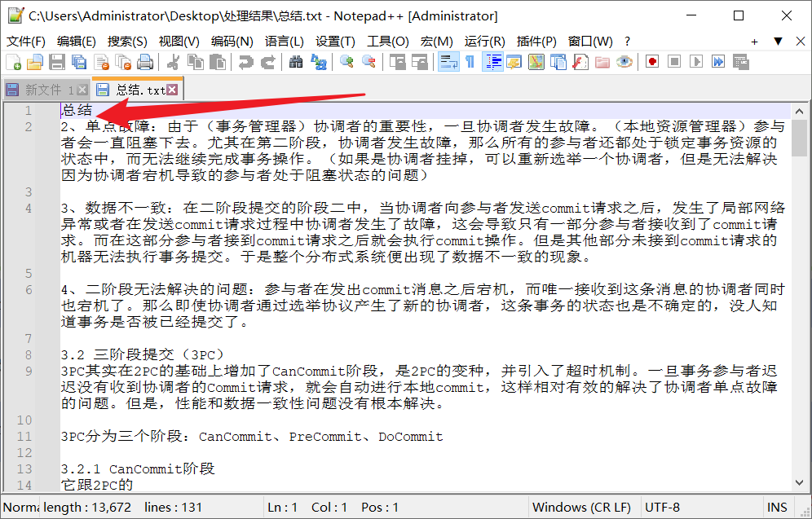Save the current file via toolbar

tap(57, 62)
